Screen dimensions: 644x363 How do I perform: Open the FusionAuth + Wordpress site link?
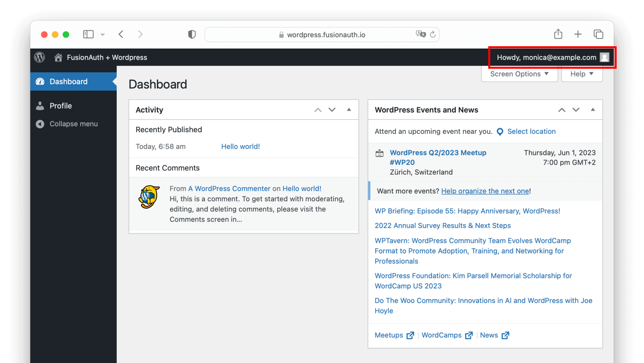point(107,57)
